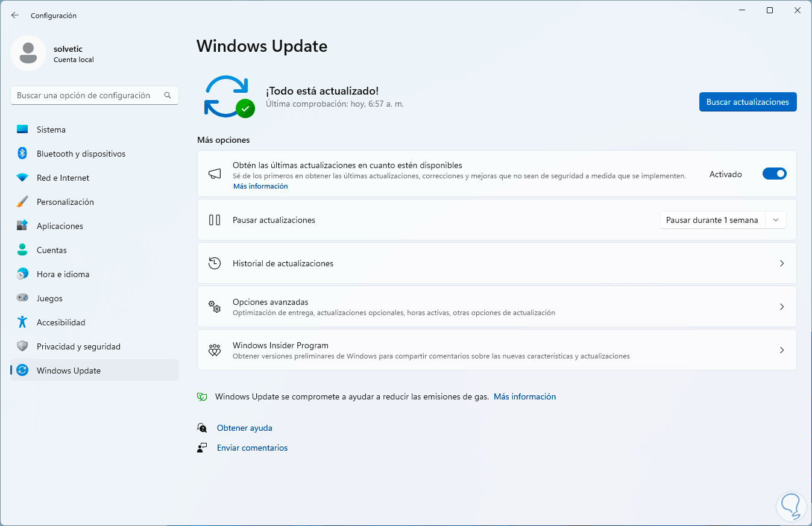This screenshot has height=526, width=812.
Task: Click the Activado toggle label
Action: (726, 174)
